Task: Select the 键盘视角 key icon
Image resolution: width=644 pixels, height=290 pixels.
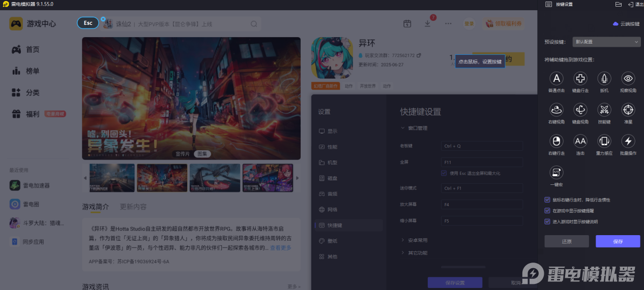Action: [x=580, y=109]
